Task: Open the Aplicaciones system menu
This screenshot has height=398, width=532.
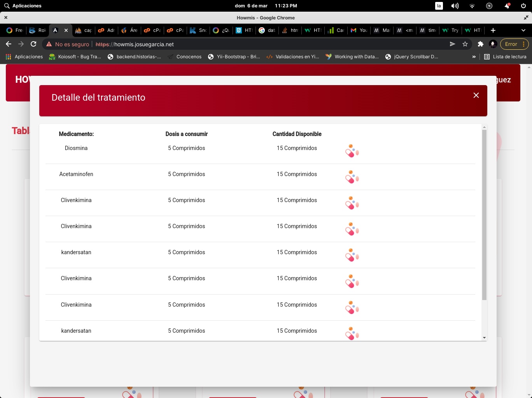Action: [x=23, y=6]
